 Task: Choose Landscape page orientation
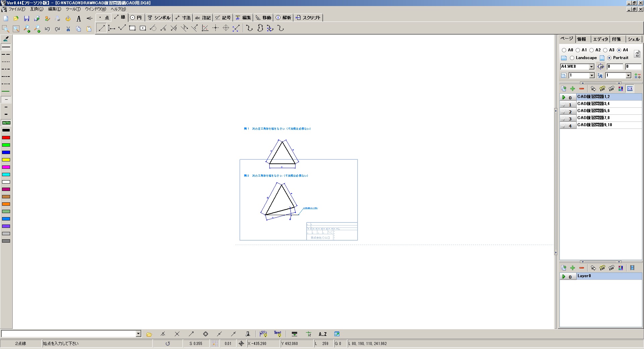pos(572,58)
